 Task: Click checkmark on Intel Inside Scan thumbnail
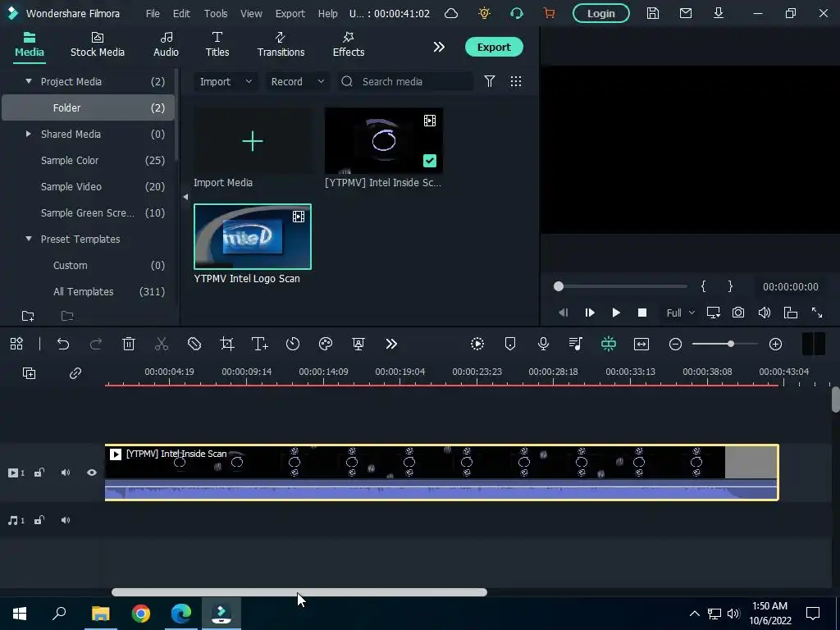tap(430, 161)
